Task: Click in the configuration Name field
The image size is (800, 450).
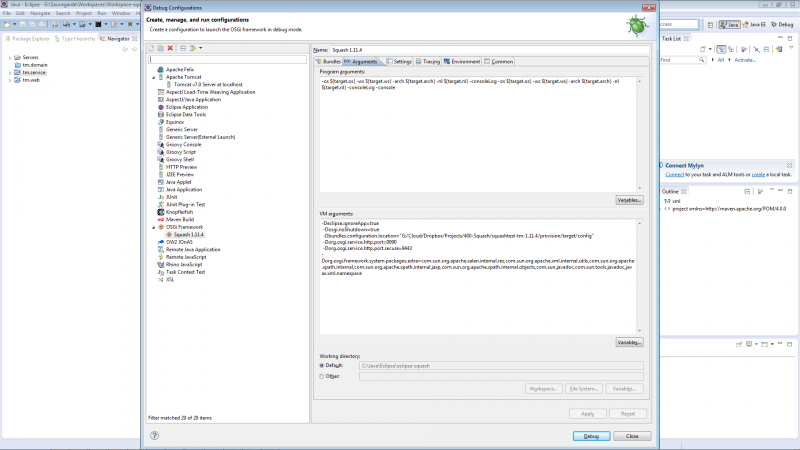Action: 490,50
